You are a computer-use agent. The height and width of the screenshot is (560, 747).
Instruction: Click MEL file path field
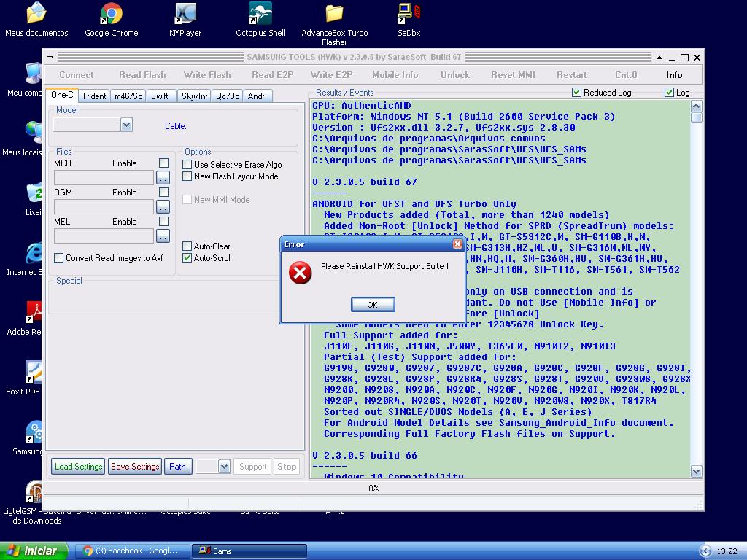[x=104, y=236]
